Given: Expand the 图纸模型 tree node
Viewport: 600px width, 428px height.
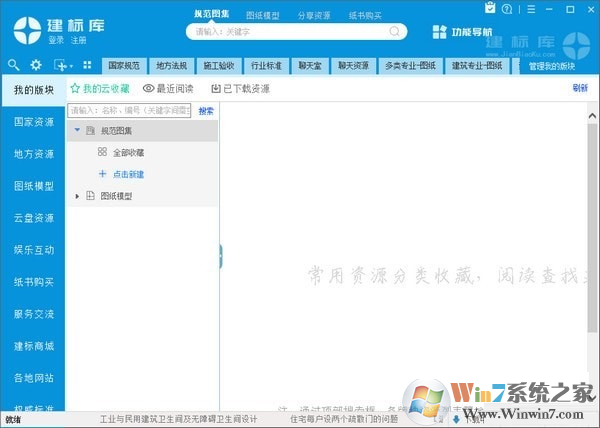Looking at the screenshot, I should tap(77, 196).
